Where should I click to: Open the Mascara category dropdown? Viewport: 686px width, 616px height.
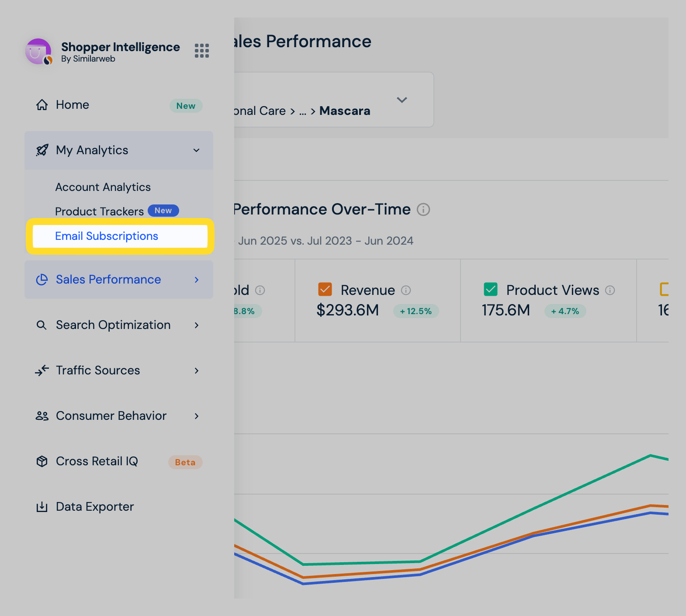pyautogui.click(x=402, y=100)
